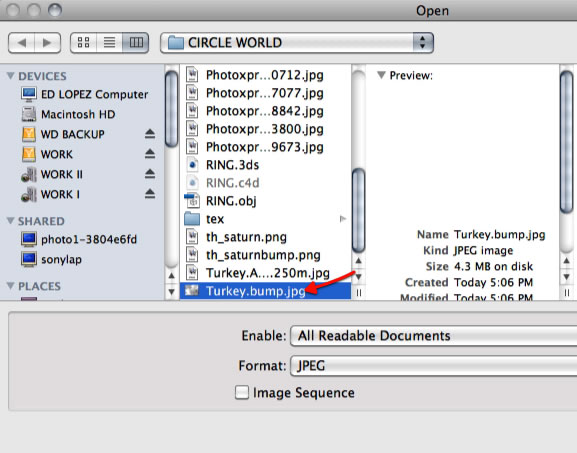Eject the WD BACKUP drive

click(150, 134)
